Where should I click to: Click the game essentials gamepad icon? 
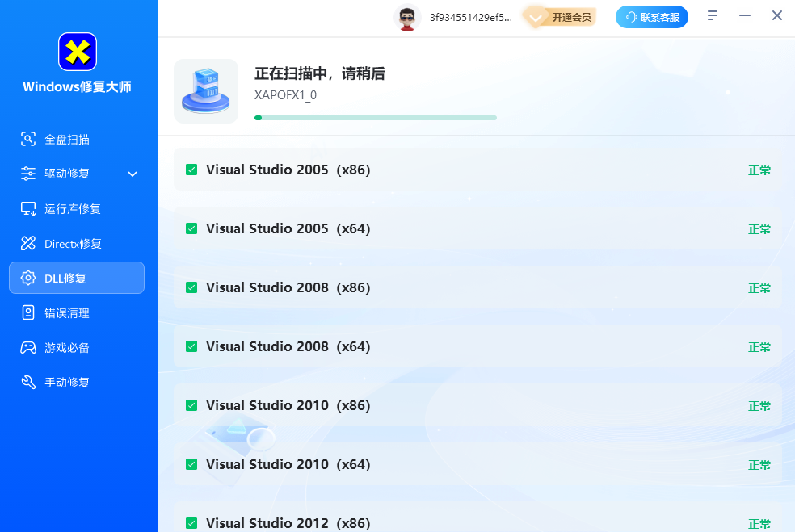28,348
